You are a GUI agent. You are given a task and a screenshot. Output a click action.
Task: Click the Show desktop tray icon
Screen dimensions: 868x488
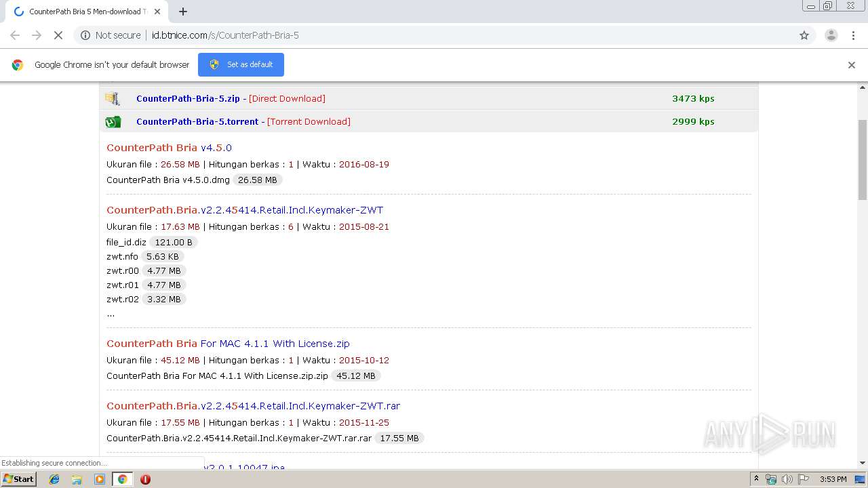pyautogui.click(x=860, y=479)
